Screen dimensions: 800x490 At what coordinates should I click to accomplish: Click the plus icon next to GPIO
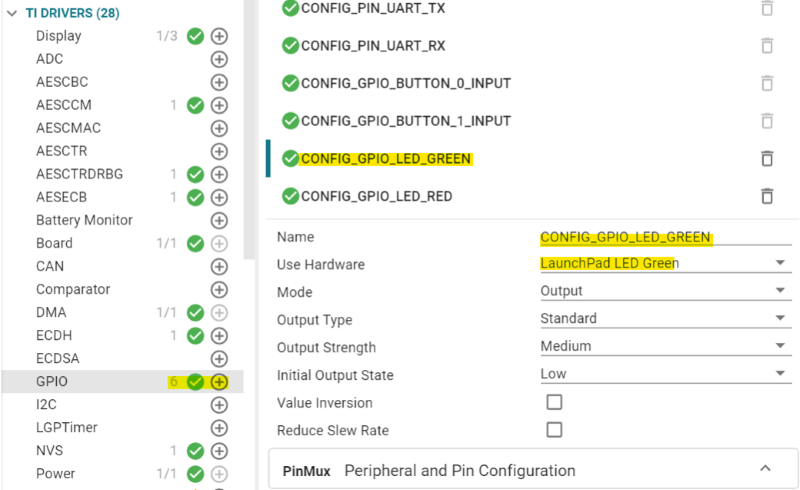coord(219,382)
